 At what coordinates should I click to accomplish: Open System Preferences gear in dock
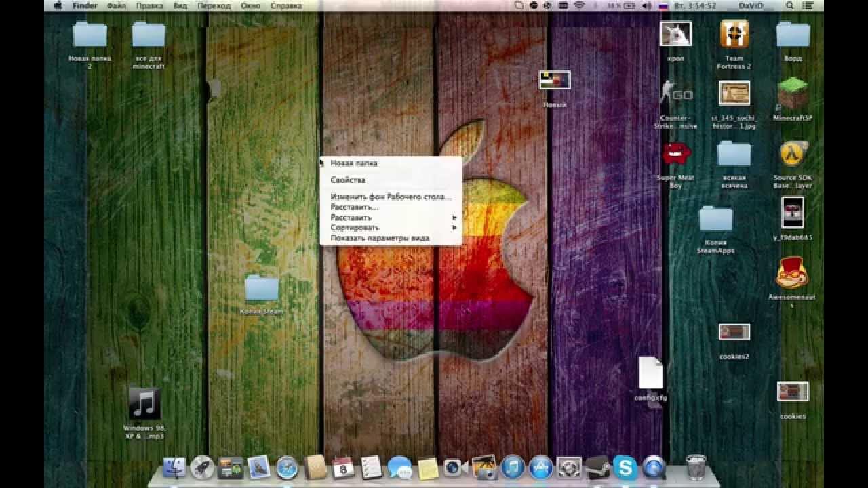569,467
